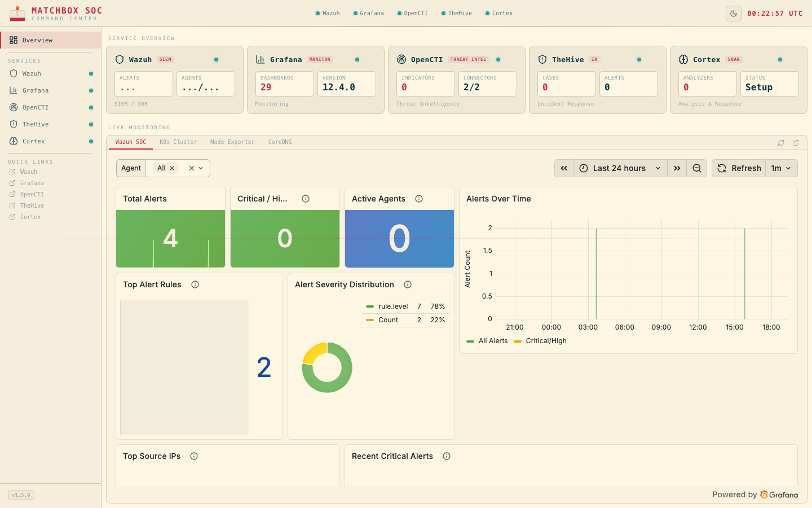Select OpenCTI in the sidebar Services list
The image size is (812, 508).
pos(51,107)
